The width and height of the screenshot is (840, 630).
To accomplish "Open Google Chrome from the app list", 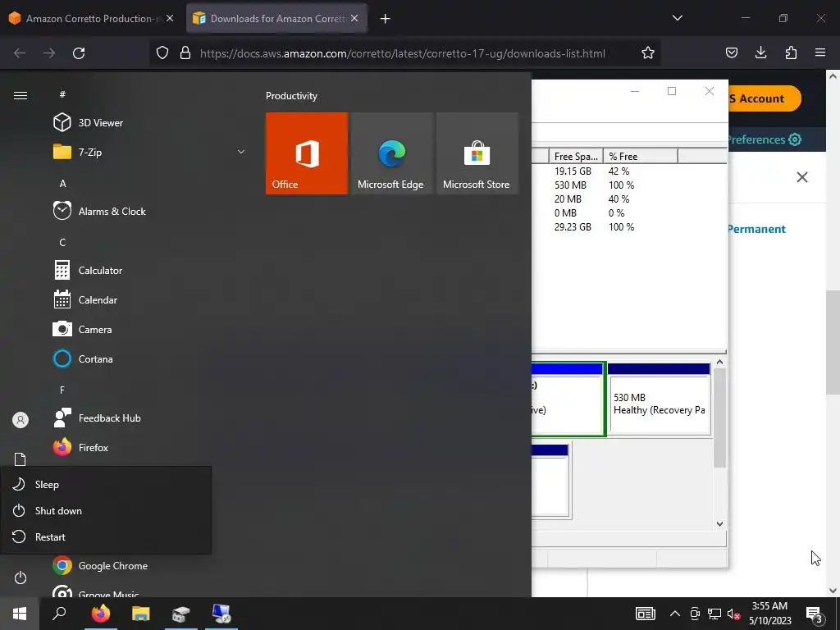I will tap(100, 566).
